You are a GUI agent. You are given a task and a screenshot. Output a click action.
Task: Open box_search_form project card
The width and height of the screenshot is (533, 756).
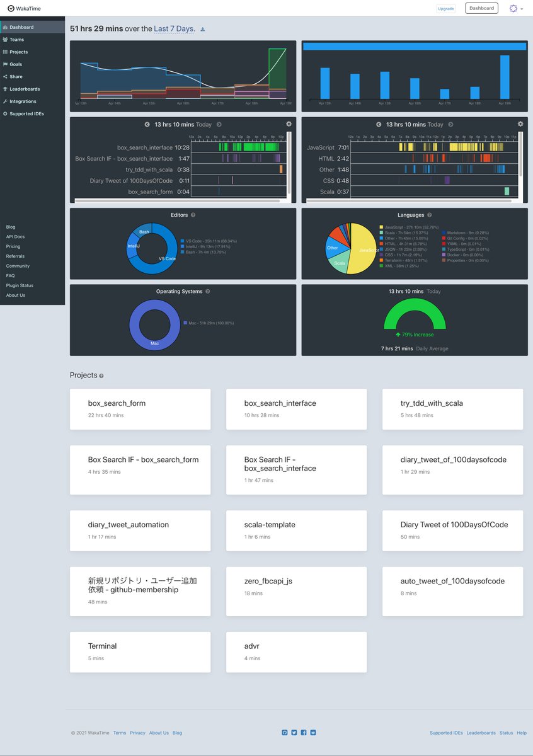[140, 409]
